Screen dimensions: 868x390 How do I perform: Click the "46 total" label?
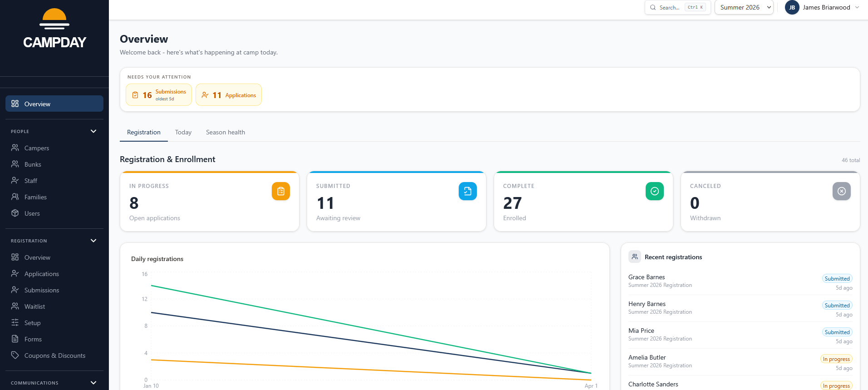851,160
